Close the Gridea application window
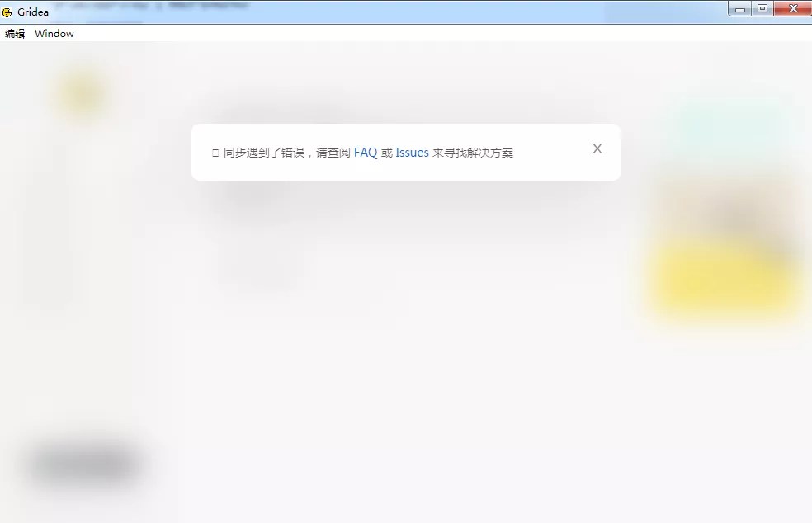The height and width of the screenshot is (523, 812). point(793,9)
